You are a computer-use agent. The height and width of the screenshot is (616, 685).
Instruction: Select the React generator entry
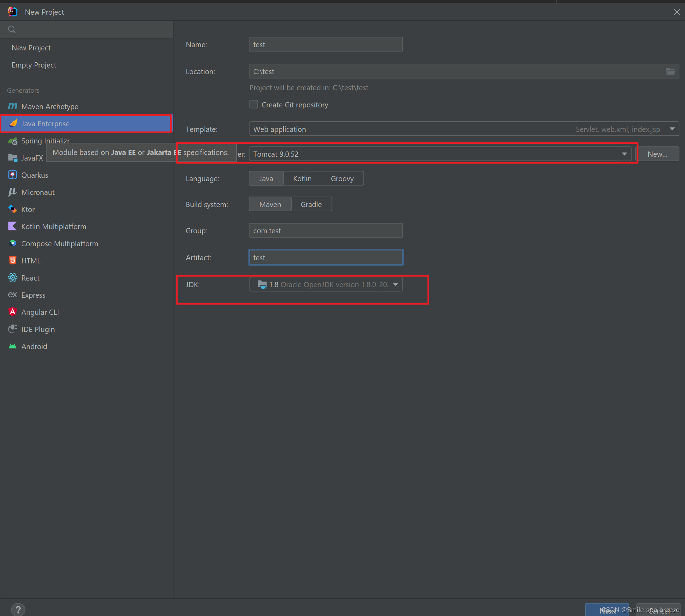(x=87, y=278)
